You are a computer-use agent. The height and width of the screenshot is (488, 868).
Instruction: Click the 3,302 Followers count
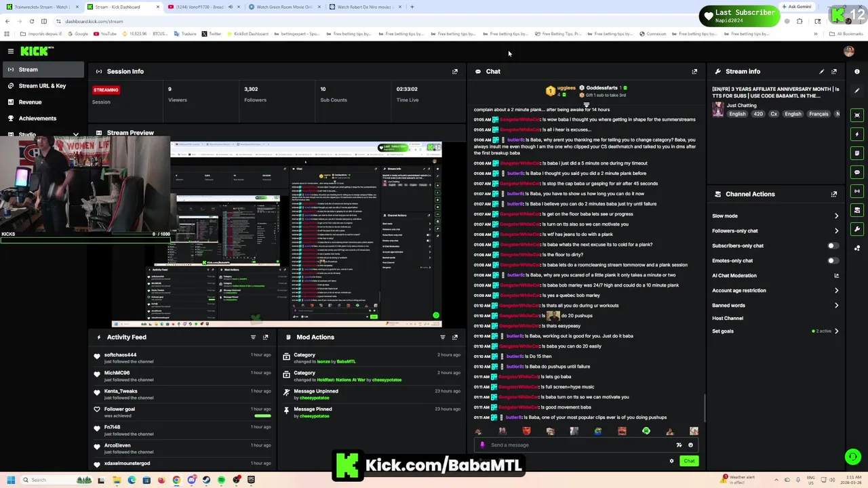click(251, 89)
